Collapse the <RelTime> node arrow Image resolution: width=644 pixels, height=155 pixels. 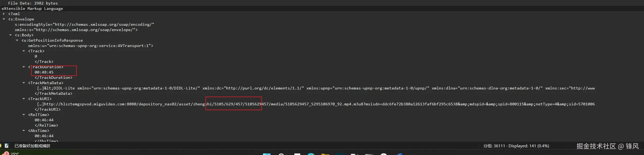pyautogui.click(x=24, y=115)
